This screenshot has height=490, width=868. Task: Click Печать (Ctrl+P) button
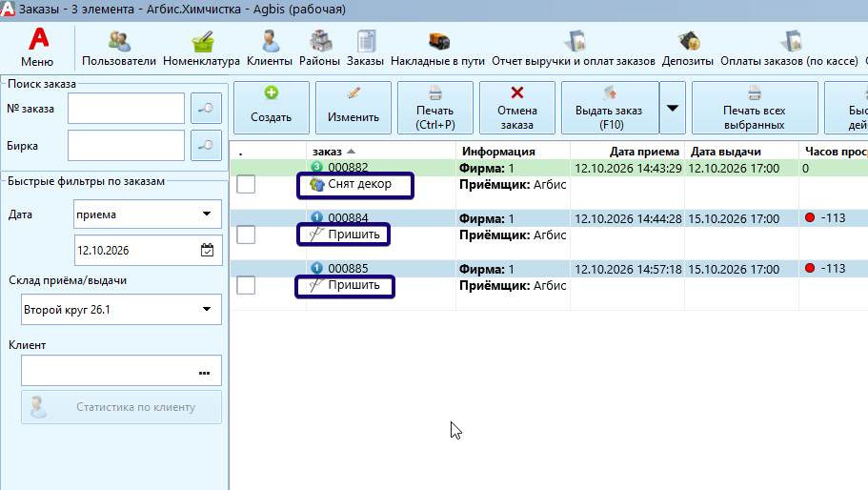pyautogui.click(x=435, y=108)
